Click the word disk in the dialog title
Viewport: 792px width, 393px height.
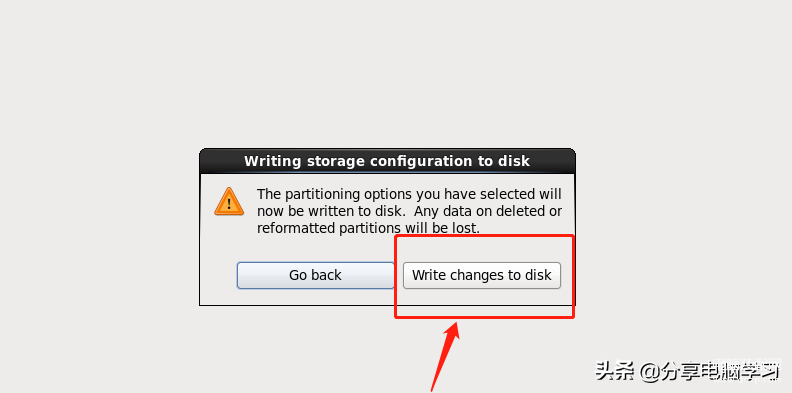click(x=514, y=161)
